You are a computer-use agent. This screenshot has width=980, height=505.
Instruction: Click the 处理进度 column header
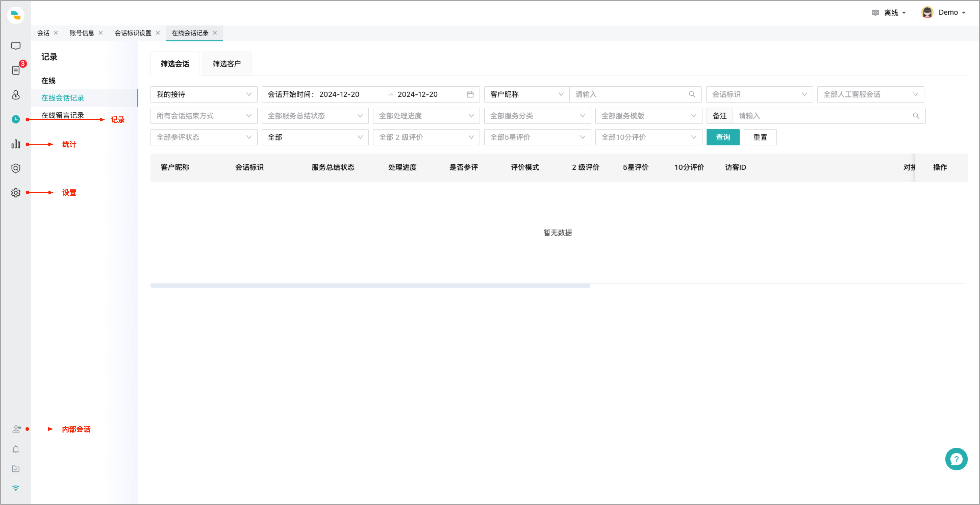pos(402,167)
